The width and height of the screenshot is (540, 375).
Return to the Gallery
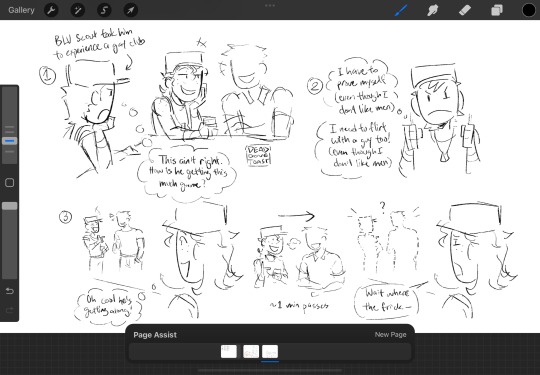[x=21, y=10]
